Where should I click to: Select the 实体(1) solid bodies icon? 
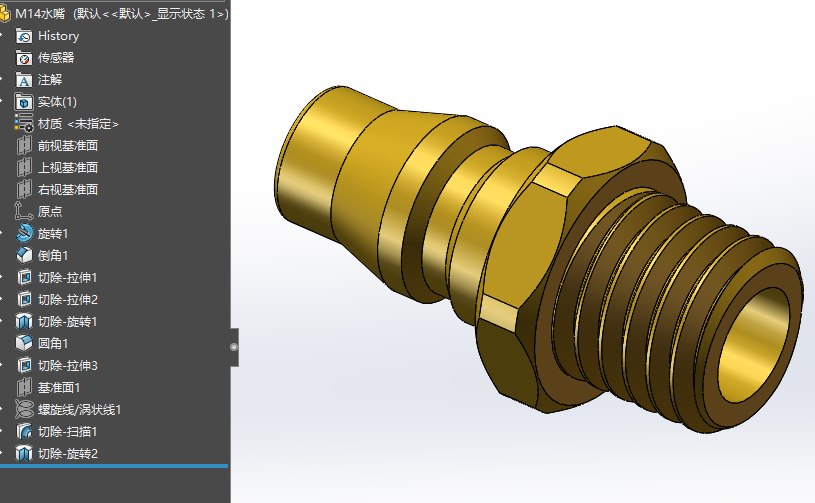pos(24,102)
